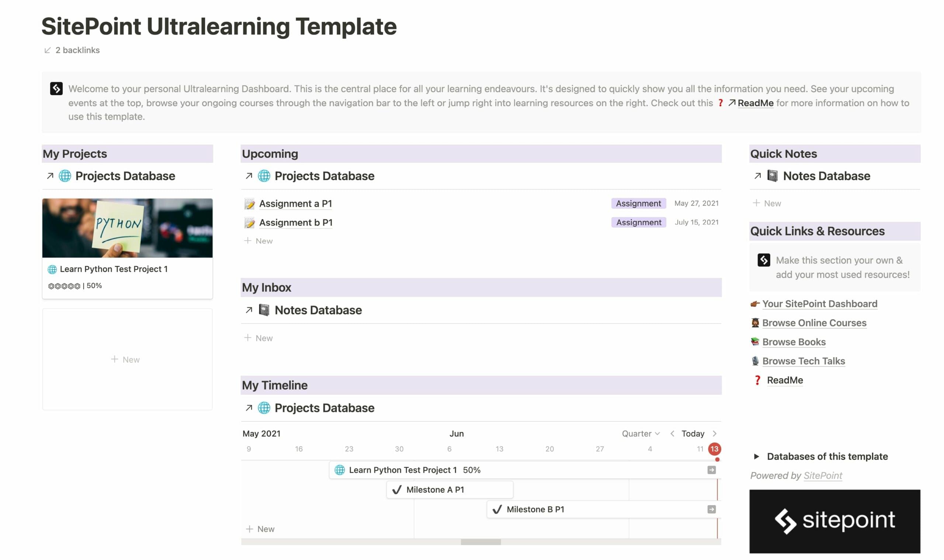Open Learn Python timeline bar's arrow icon
944x560 pixels.
pyautogui.click(x=711, y=470)
